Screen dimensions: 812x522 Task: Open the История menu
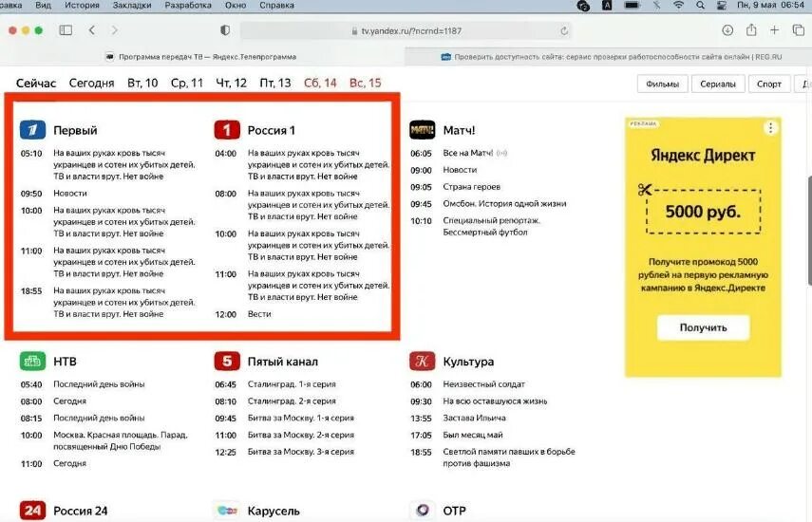click(x=82, y=5)
